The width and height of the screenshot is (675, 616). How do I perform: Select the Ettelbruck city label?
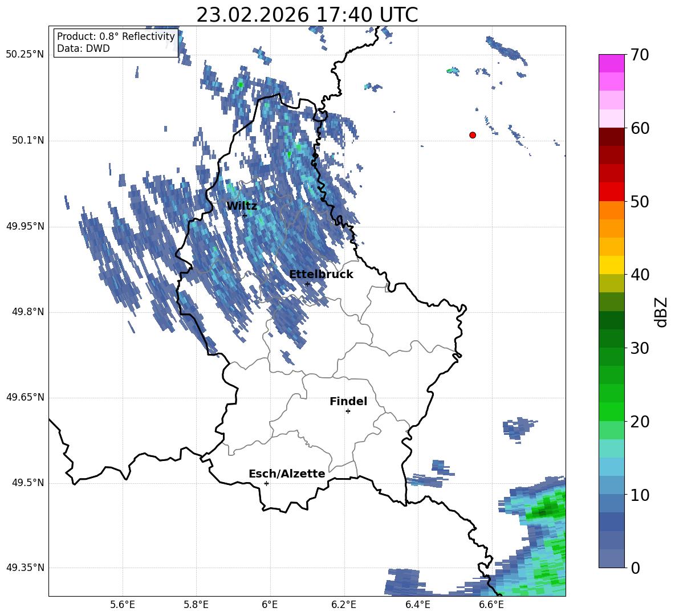coord(321,275)
